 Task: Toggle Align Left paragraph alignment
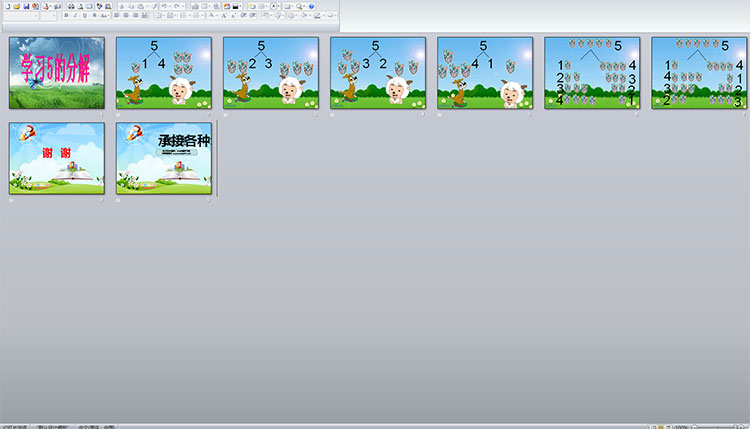[x=116, y=15]
